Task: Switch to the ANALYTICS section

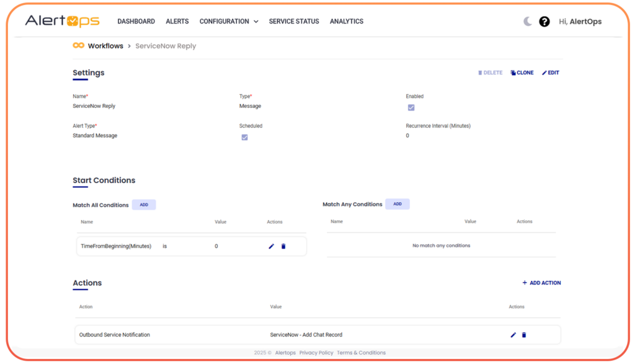Action: pyautogui.click(x=346, y=21)
